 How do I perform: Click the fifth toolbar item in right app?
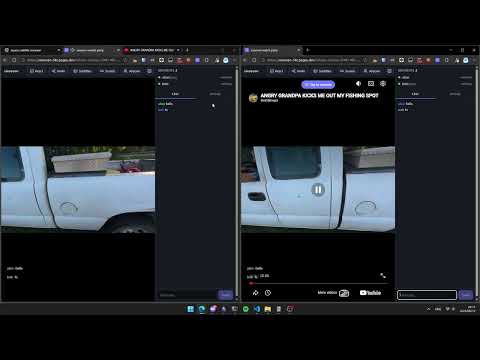(371, 71)
